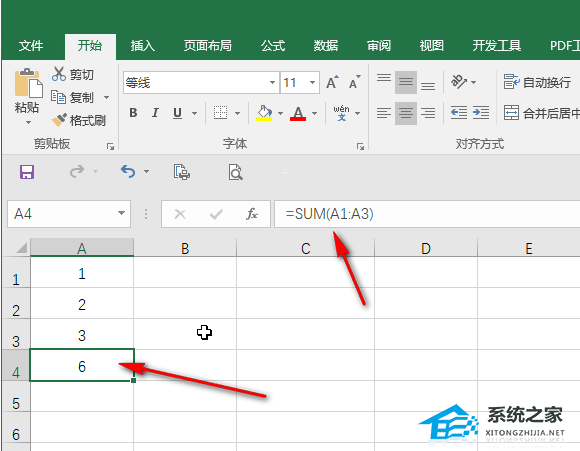Toggle Italic formatting
The height and width of the screenshot is (451, 580).
(x=155, y=112)
